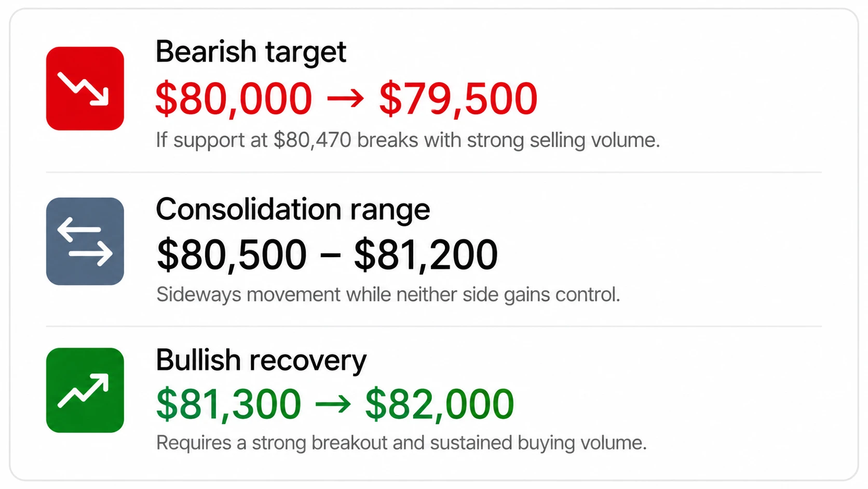868x489 pixels.
Task: Click the red $79,500 target price
Action: coord(458,99)
